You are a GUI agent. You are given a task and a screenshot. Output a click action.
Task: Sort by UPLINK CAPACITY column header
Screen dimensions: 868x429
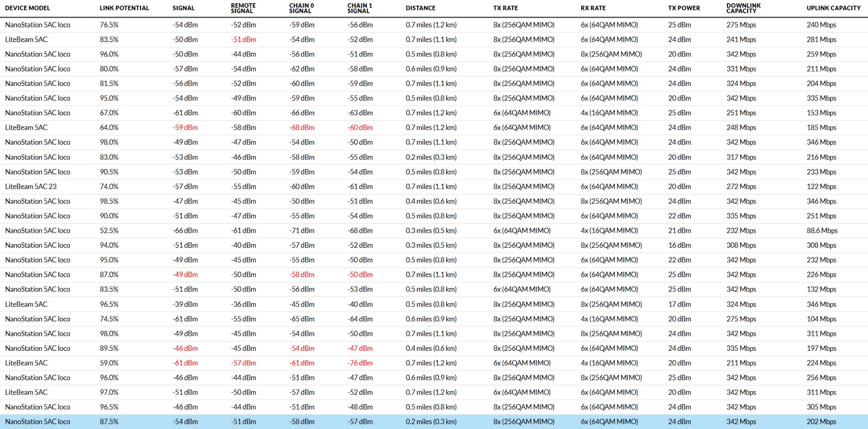834,8
